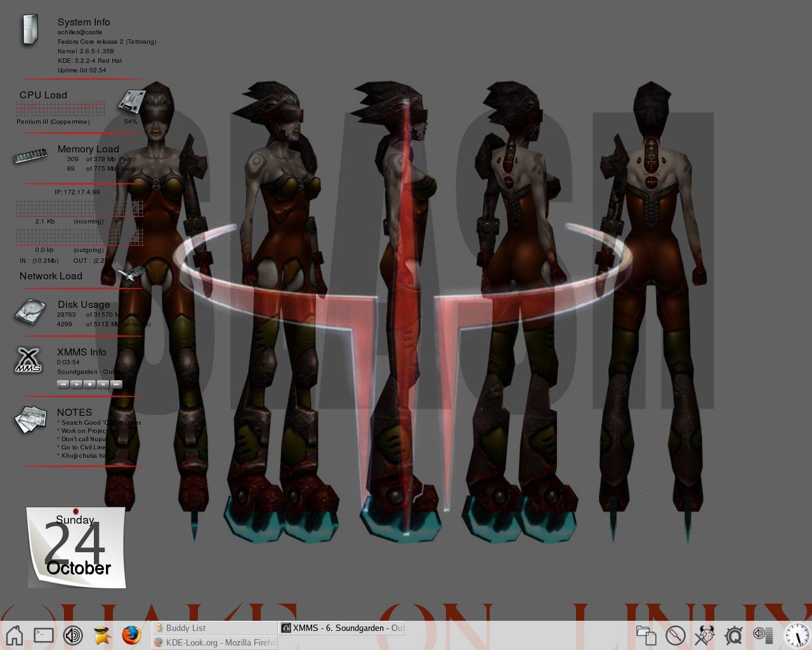This screenshot has height=650, width=812.
Task: Click the 'Disk Usage' heading
Action: (84, 305)
